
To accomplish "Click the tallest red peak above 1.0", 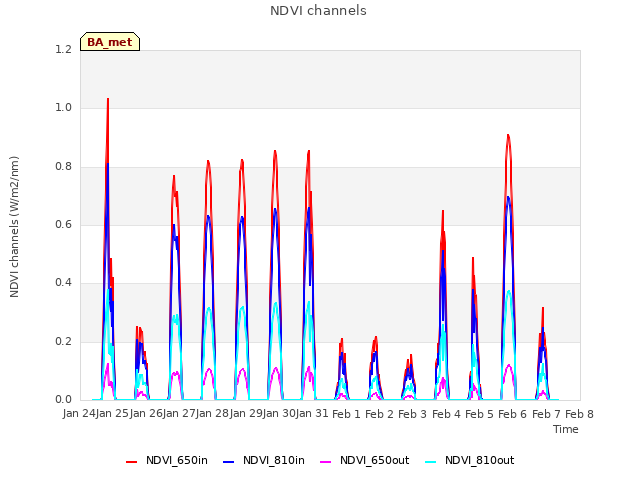I will coord(108,99).
